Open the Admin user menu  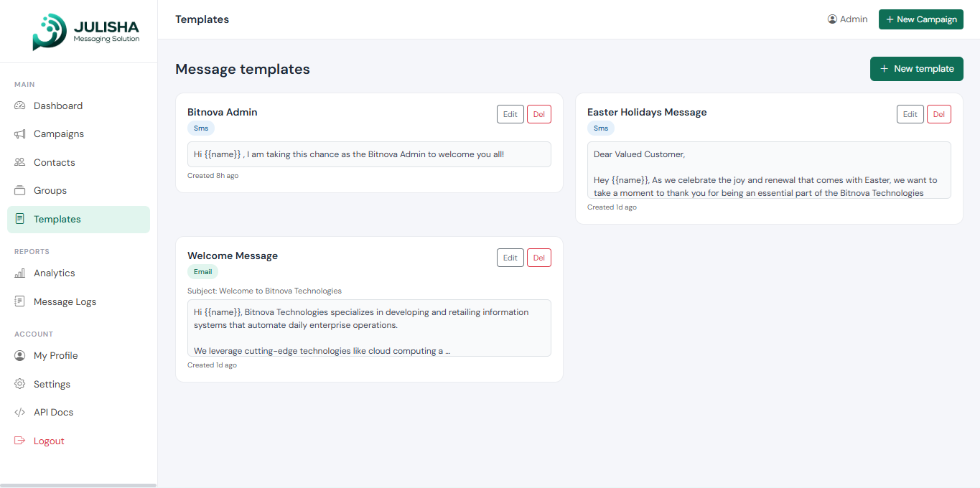click(847, 19)
